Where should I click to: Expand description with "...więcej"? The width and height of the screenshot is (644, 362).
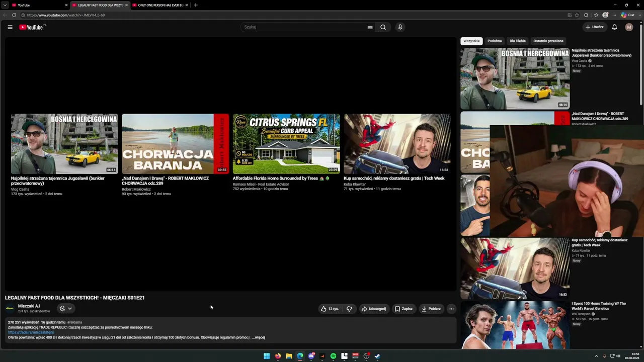259,337
